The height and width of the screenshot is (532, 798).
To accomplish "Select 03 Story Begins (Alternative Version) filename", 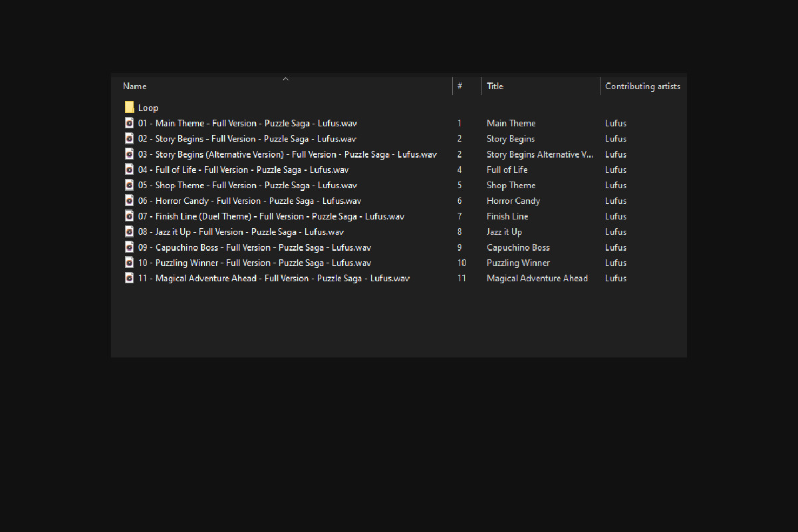I will click(287, 154).
